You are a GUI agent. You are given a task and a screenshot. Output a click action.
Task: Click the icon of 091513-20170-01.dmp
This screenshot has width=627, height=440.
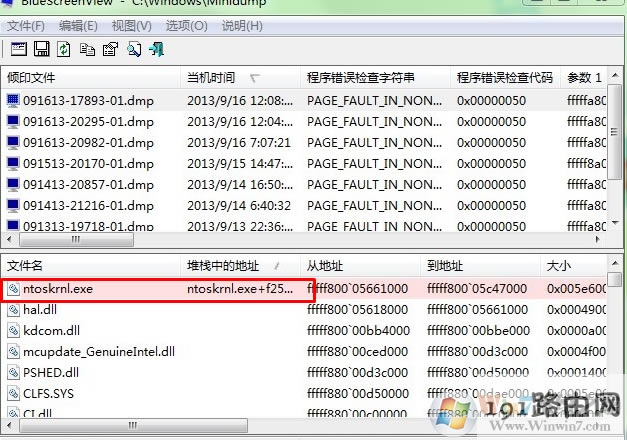pyautogui.click(x=13, y=163)
